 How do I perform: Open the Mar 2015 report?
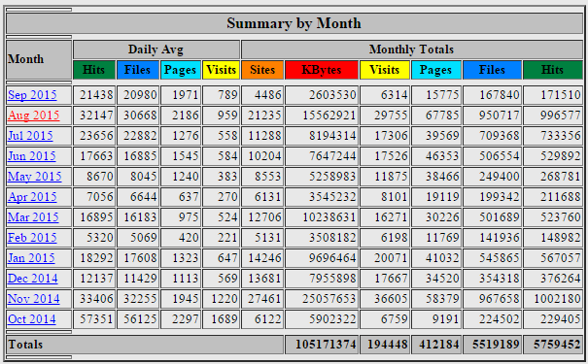[33, 217]
